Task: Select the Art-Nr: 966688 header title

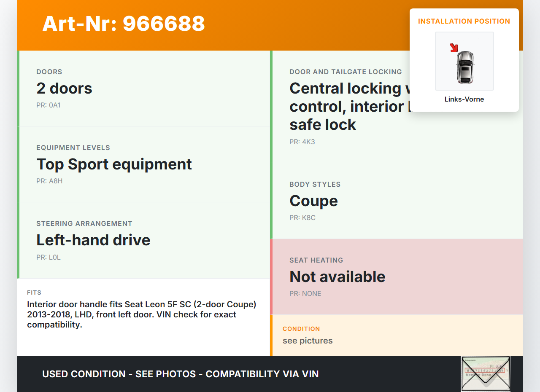Action: [x=124, y=24]
